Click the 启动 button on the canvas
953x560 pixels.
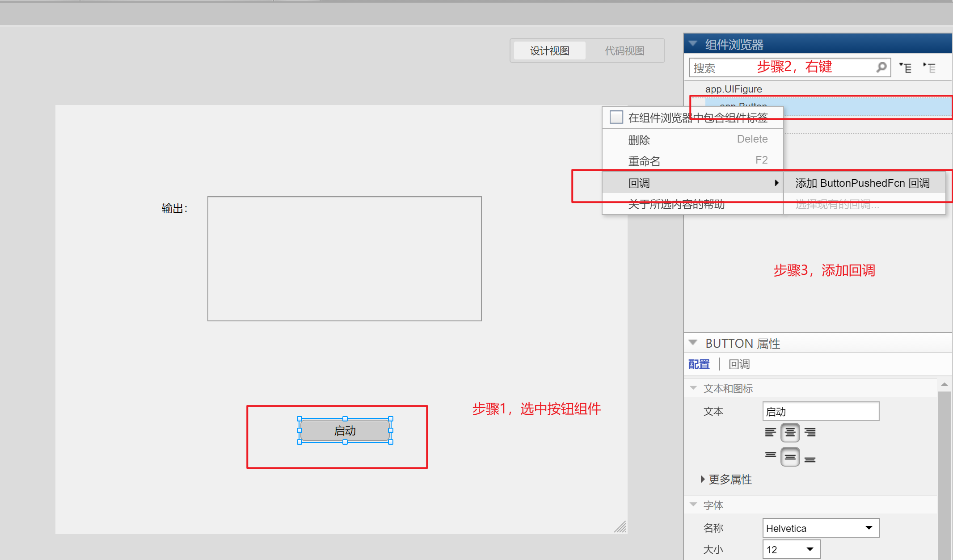(x=345, y=430)
